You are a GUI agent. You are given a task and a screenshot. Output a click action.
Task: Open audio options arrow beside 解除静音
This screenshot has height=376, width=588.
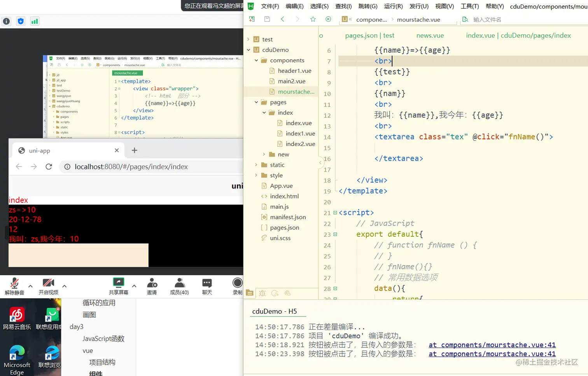tap(30, 286)
